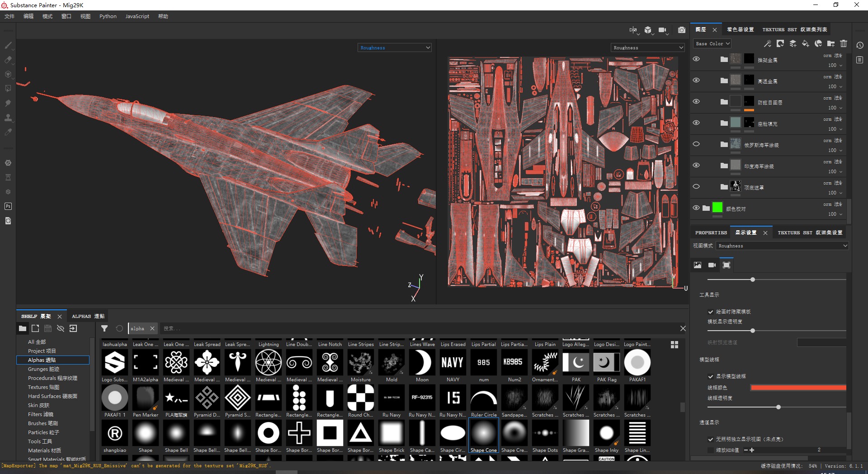
Task: Select the Brushes 笔刷 shelf category
Action: [x=43, y=423]
